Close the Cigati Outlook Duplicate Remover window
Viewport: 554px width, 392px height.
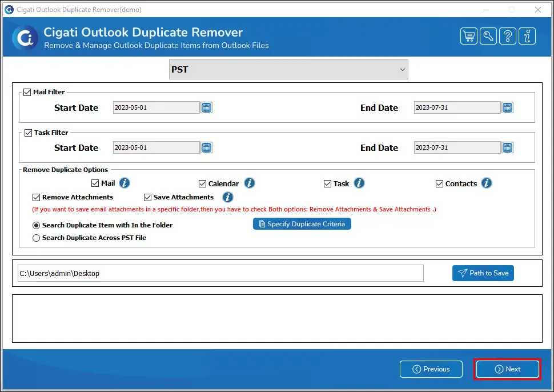tap(538, 10)
